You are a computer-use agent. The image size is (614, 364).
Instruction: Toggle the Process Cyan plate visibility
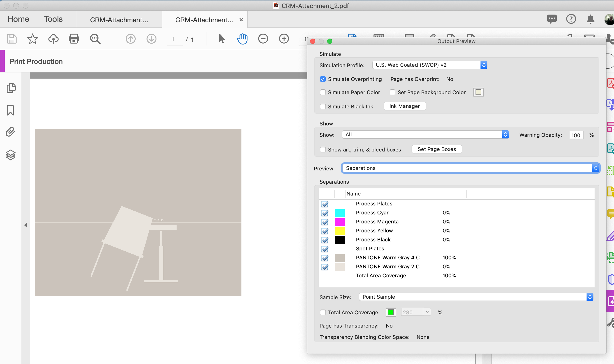pos(325,213)
